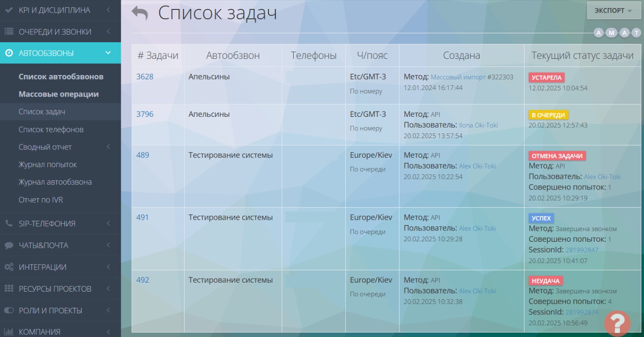Click the Ч/пояс column header
The image size is (644, 337).
(x=372, y=56)
